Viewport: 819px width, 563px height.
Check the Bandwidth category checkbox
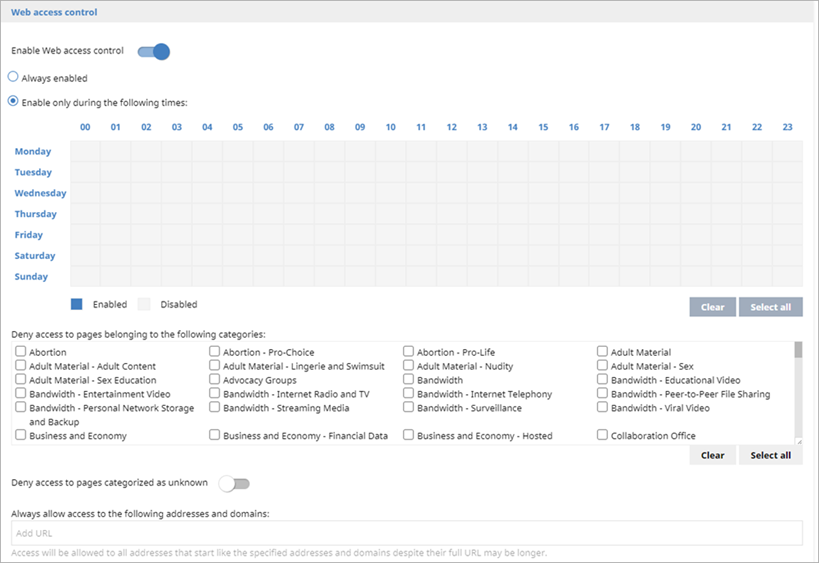[408, 379]
